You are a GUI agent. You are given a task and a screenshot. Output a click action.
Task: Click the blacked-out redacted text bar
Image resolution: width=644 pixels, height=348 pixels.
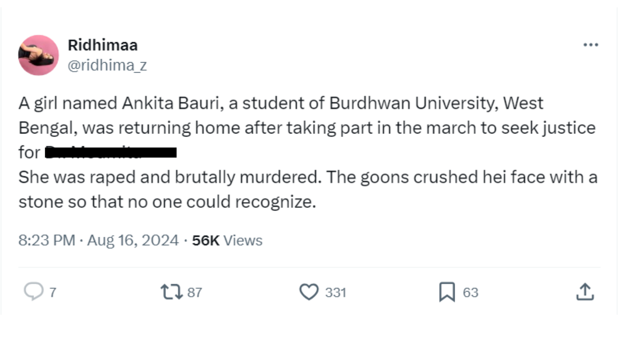112,153
